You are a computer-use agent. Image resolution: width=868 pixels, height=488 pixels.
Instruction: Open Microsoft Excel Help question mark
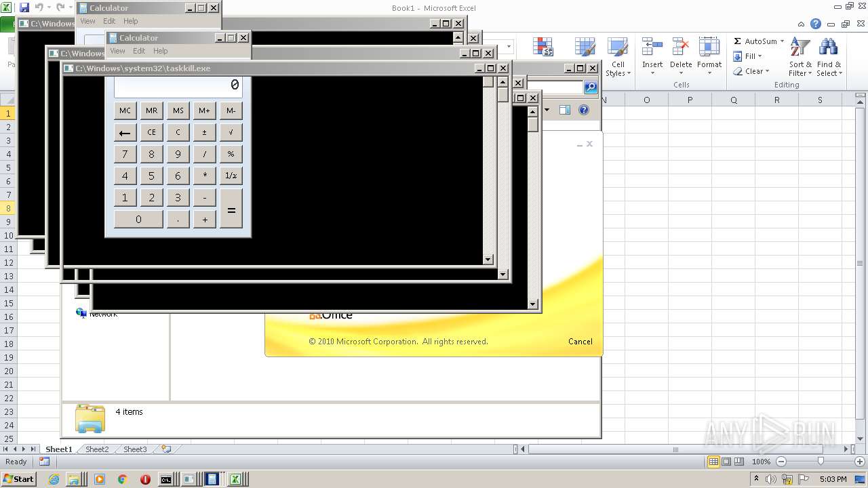click(x=816, y=24)
